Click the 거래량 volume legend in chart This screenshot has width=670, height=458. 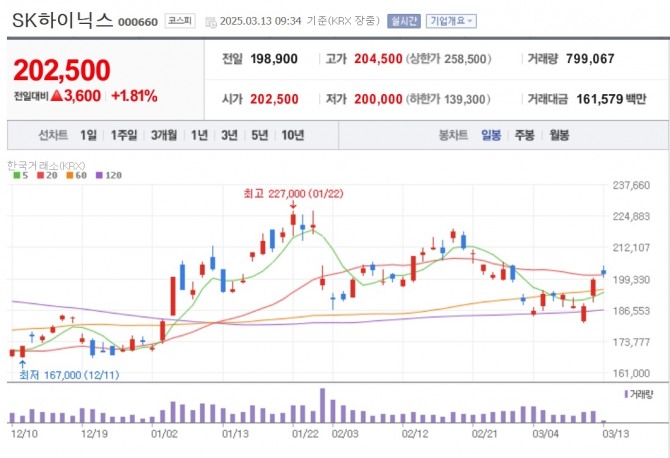click(639, 394)
